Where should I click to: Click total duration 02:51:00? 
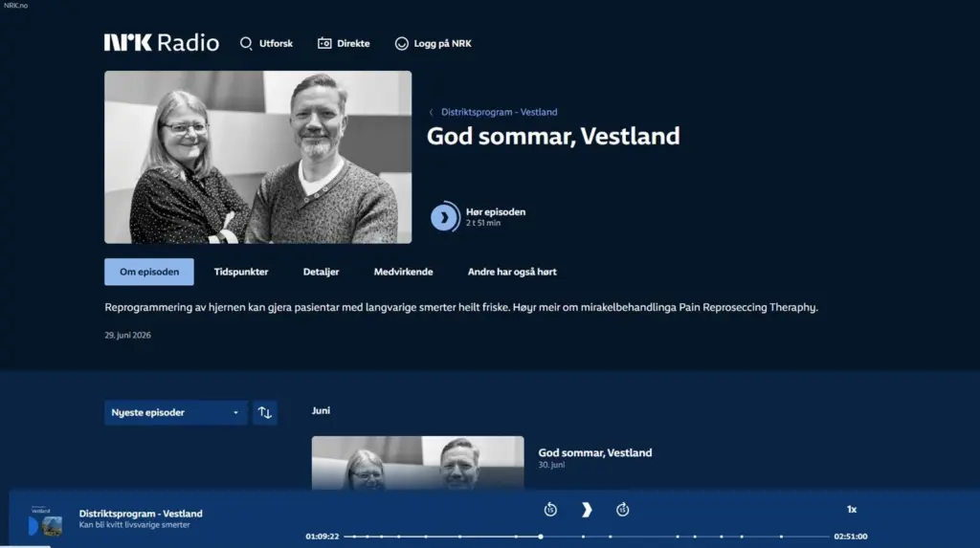[851, 537]
